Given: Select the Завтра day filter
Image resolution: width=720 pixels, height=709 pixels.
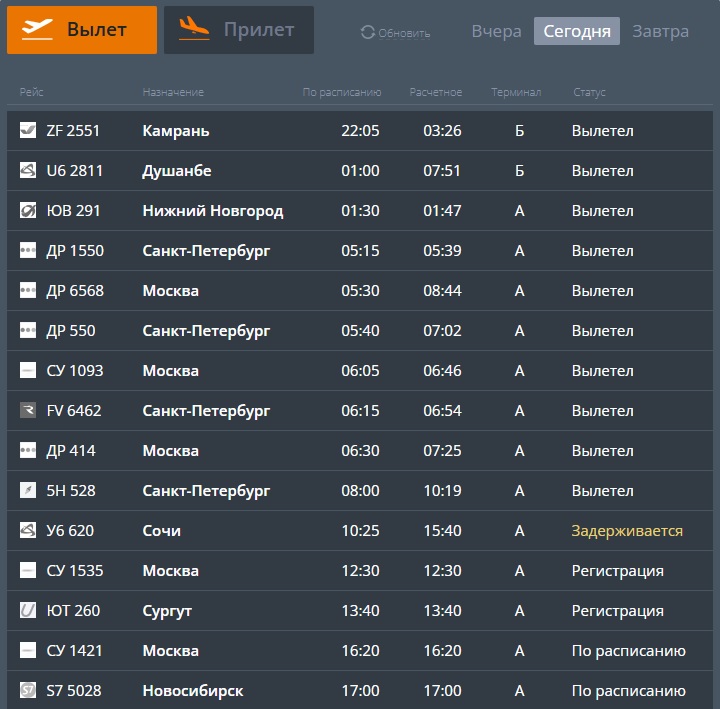Looking at the screenshot, I should (x=660, y=31).
